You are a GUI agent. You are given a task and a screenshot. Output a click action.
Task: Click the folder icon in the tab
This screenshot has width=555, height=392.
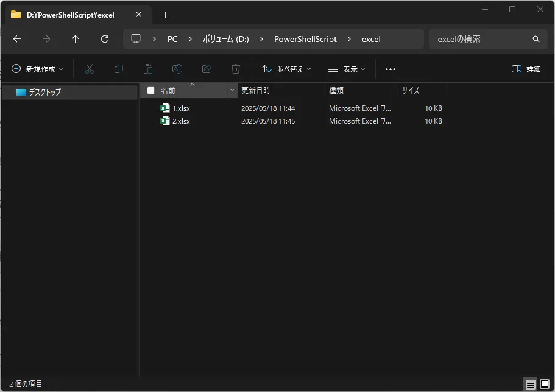[16, 15]
